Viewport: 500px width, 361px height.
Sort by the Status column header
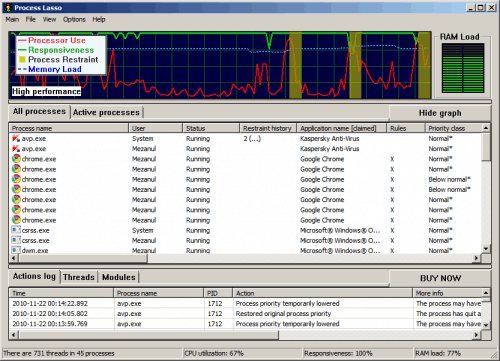pyautogui.click(x=211, y=128)
